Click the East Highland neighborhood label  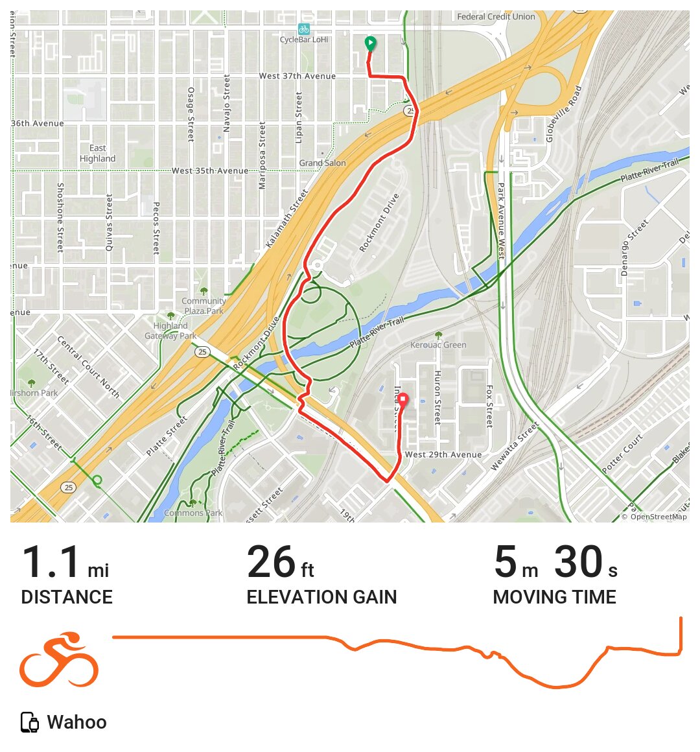(97, 153)
